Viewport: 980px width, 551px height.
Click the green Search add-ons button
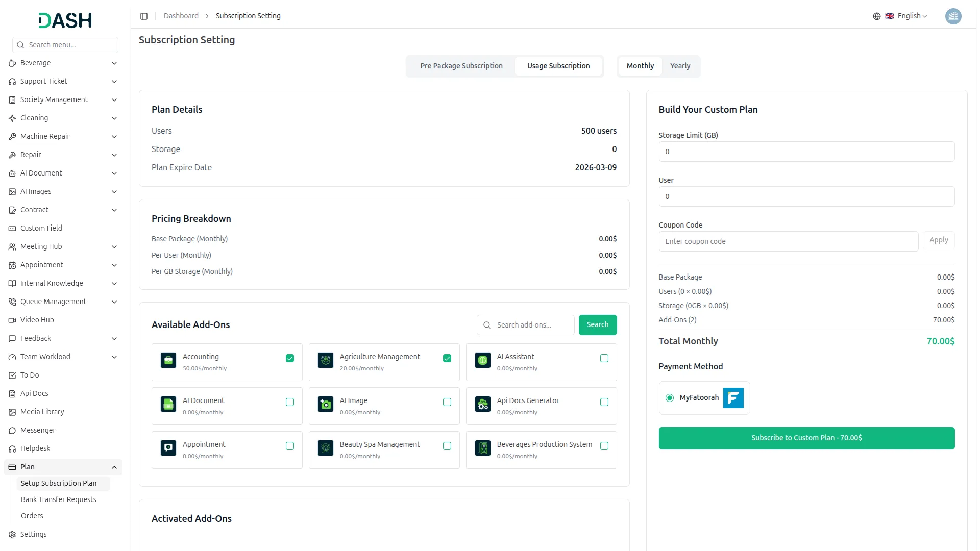click(x=598, y=325)
